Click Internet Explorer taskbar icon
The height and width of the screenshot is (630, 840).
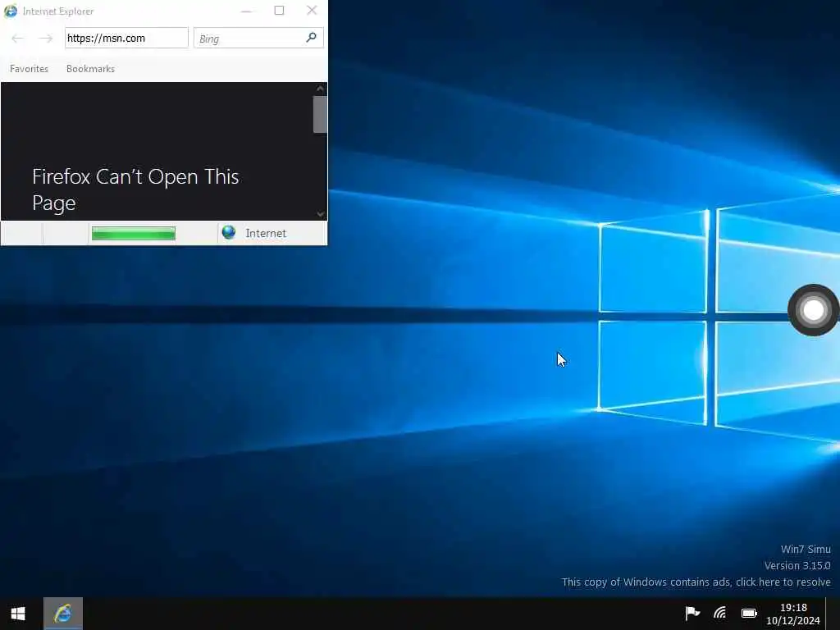[62, 614]
